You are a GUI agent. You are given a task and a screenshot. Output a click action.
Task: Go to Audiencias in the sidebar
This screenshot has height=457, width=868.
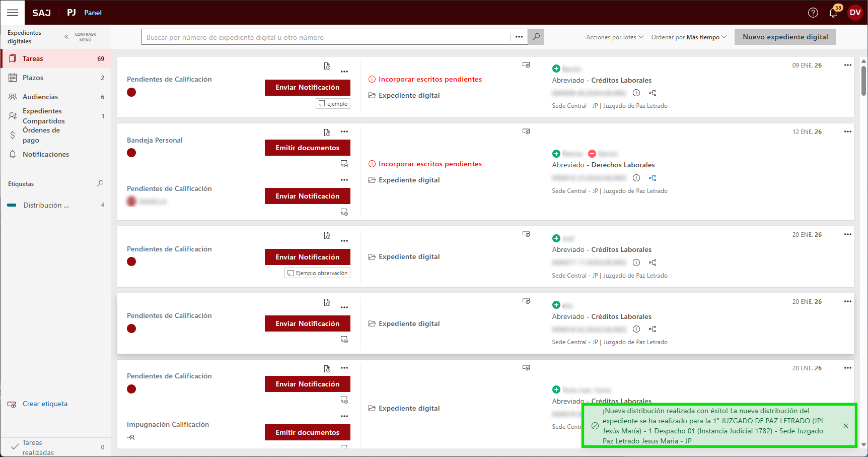point(40,97)
